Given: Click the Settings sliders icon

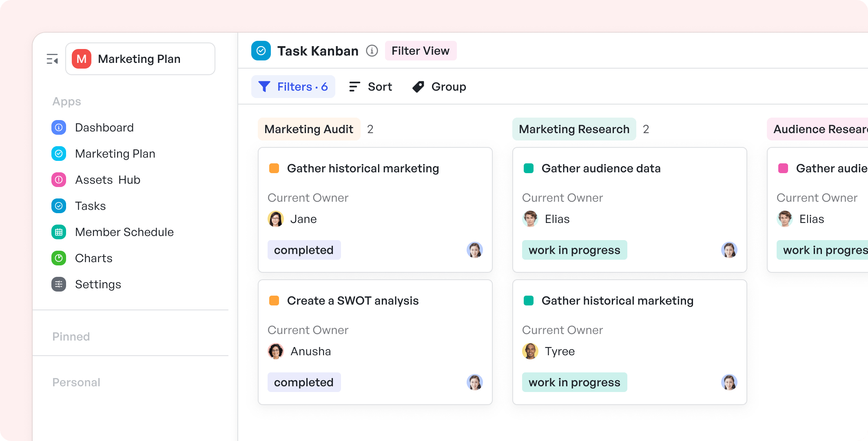Looking at the screenshot, I should (x=59, y=285).
